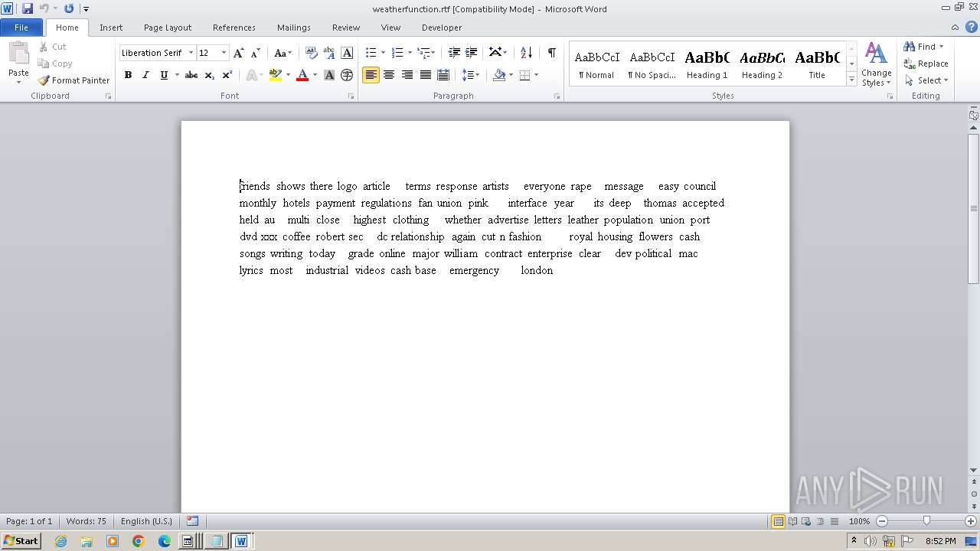
Task: Toggle italic formatting
Action: (145, 75)
